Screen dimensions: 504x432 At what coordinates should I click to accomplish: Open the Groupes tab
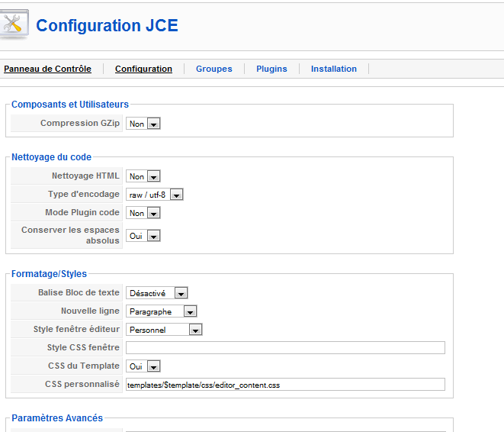pyautogui.click(x=213, y=69)
